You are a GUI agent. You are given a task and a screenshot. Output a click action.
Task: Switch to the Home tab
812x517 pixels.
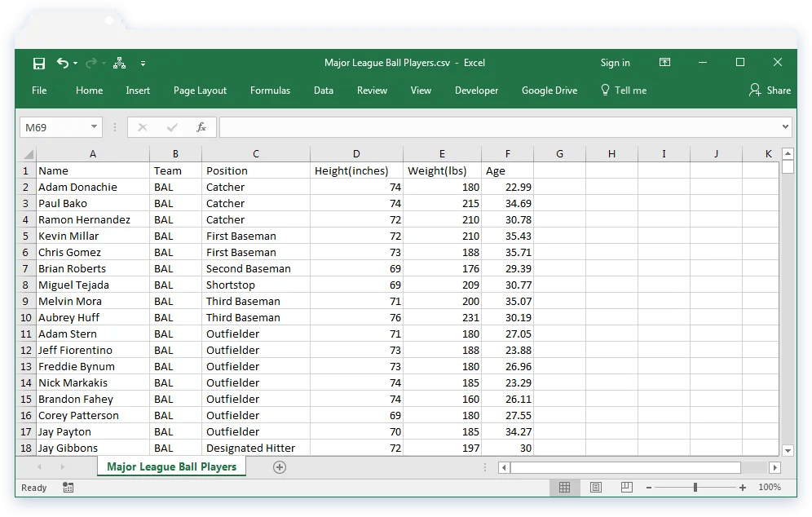(x=89, y=91)
